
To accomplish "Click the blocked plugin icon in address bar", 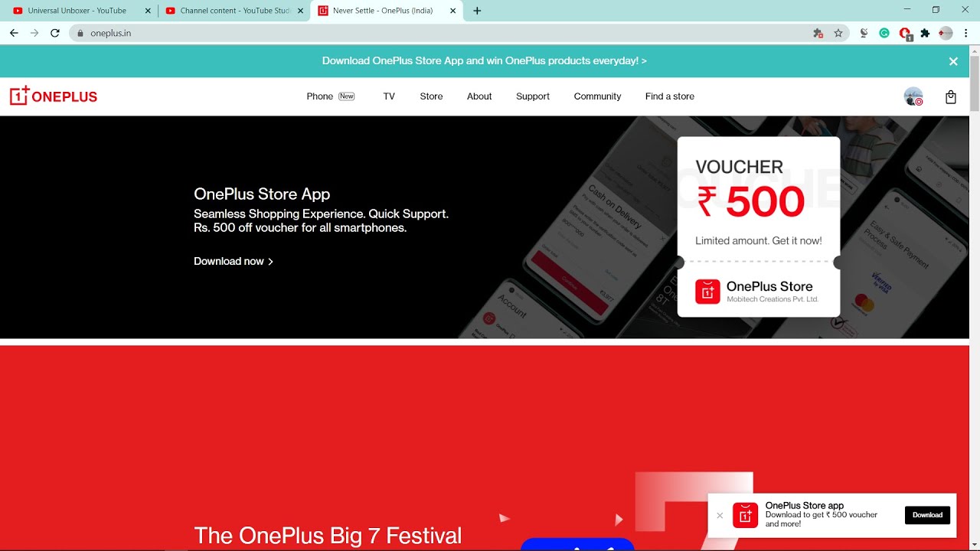I will [818, 33].
